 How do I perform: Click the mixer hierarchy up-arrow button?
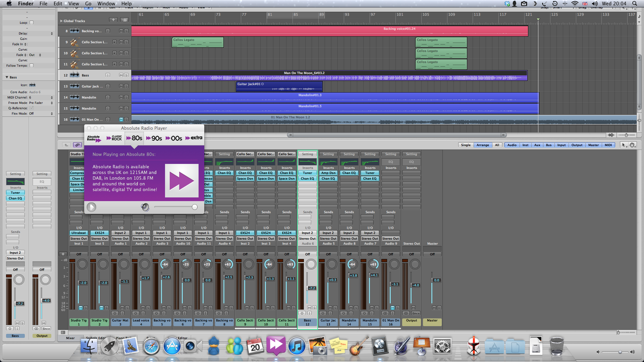click(66, 145)
